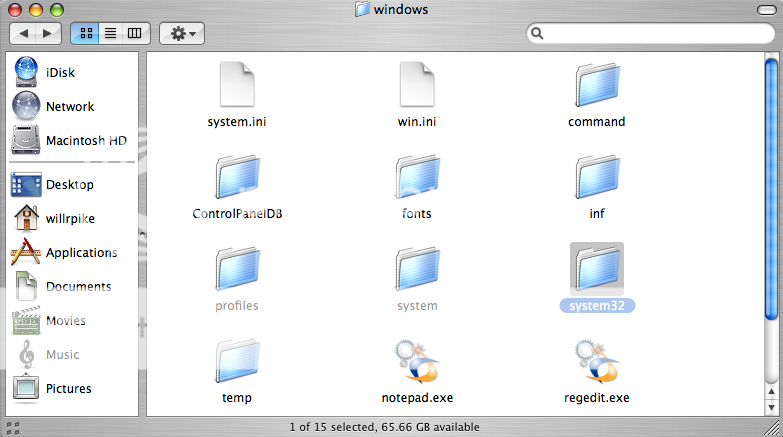
Task: Select the system.ini file icon
Action: tap(237, 84)
